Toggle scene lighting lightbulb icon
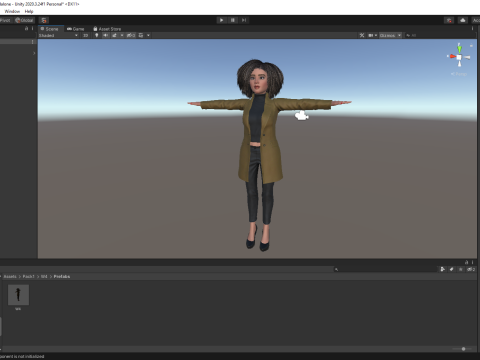 click(97, 35)
